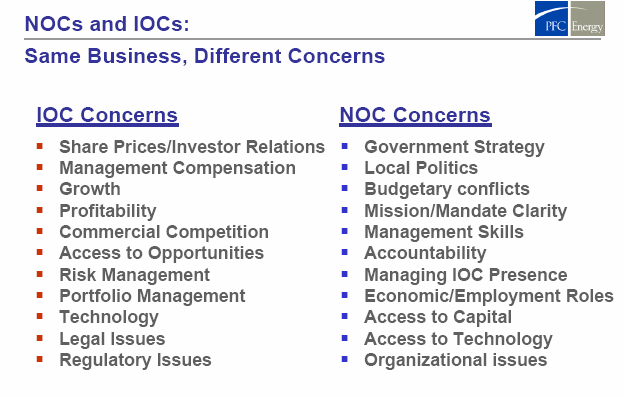
Task: Click the blue PFC logo half
Action: (x=551, y=18)
